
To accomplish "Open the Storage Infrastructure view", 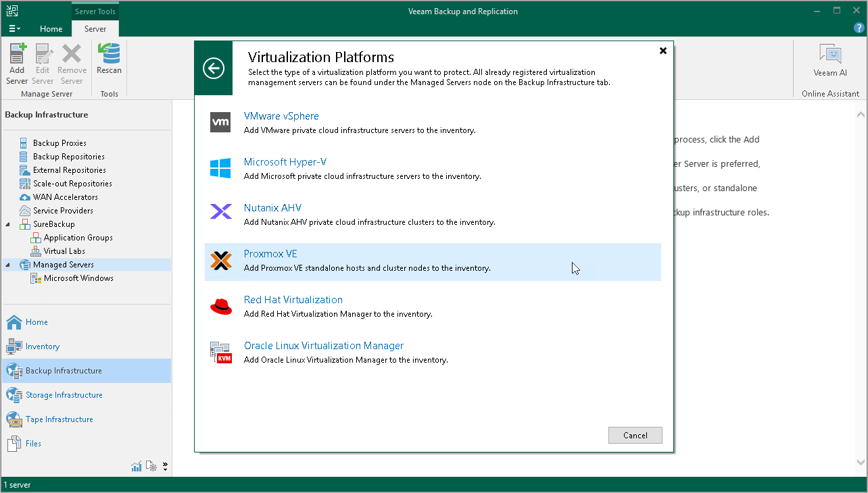I will 64,395.
